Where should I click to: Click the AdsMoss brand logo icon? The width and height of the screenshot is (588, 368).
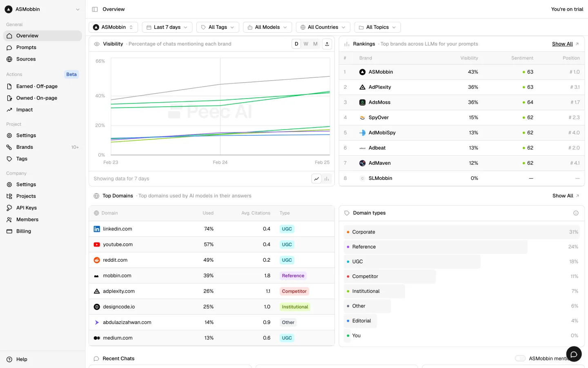(x=362, y=102)
